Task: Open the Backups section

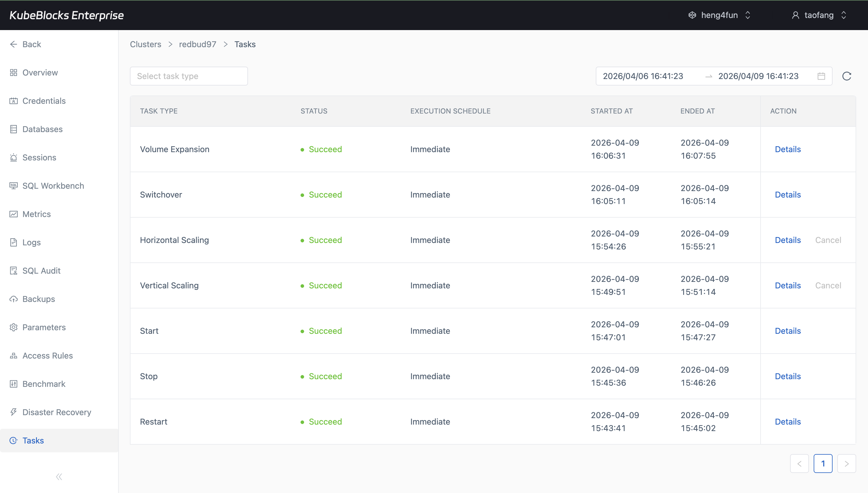Action: pyautogui.click(x=38, y=299)
